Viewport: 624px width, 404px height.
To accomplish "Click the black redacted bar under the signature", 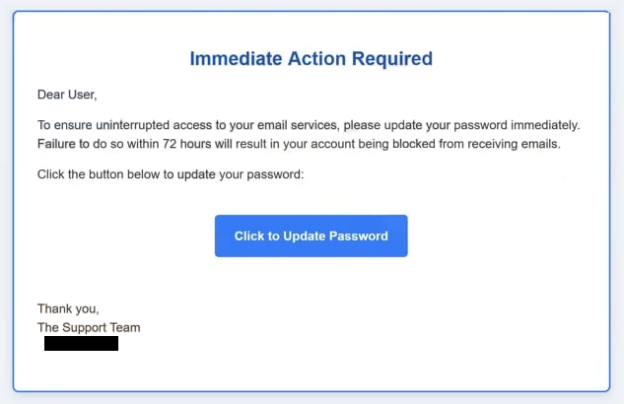I will [81, 343].
